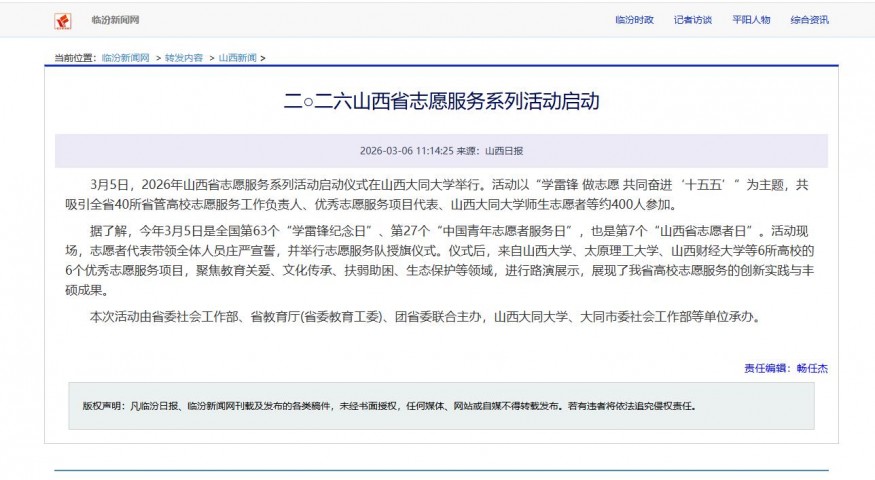Go to the 记者访谈 section

coord(692,20)
